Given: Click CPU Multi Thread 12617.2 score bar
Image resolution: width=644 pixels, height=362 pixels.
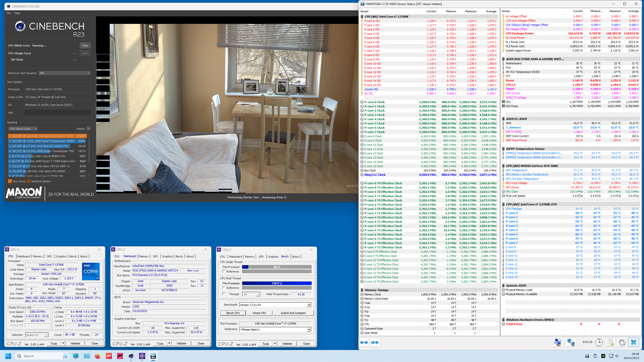Looking at the screenshot, I should coord(277,283).
